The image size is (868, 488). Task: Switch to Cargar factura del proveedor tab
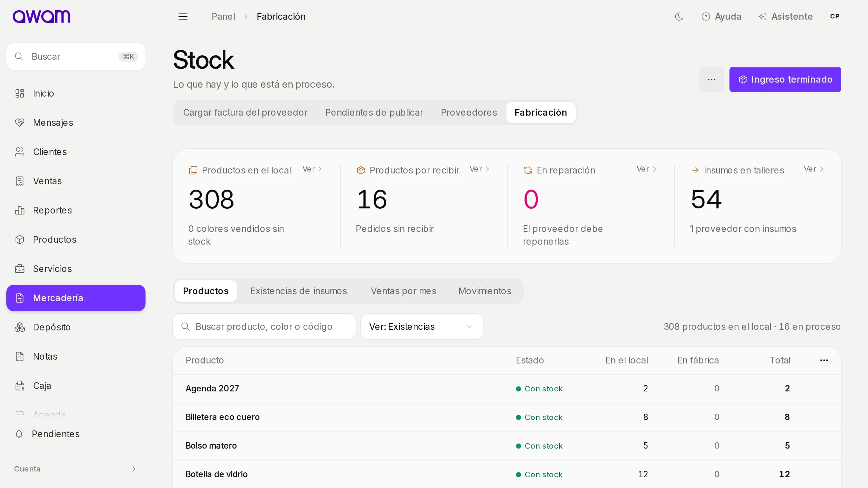click(245, 112)
